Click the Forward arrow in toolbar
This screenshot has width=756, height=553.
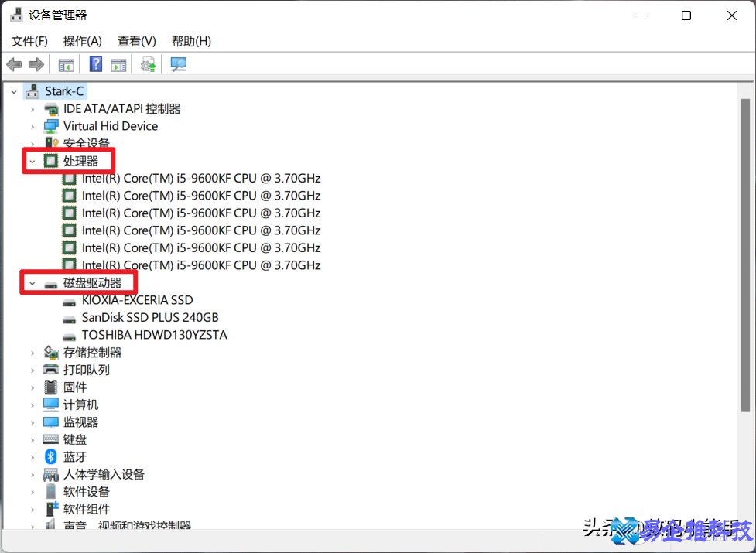pyautogui.click(x=36, y=65)
